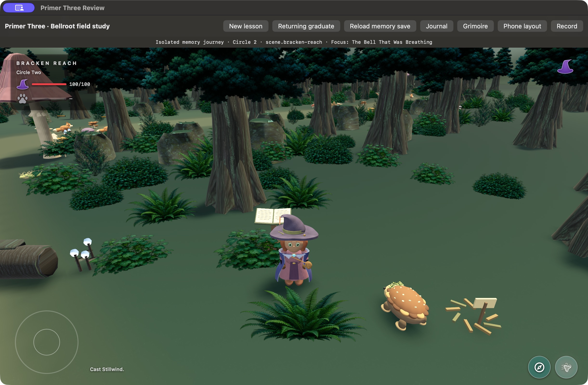Screen dimensions: 588x385
Task: Click the Record button
Action: coord(567,26)
